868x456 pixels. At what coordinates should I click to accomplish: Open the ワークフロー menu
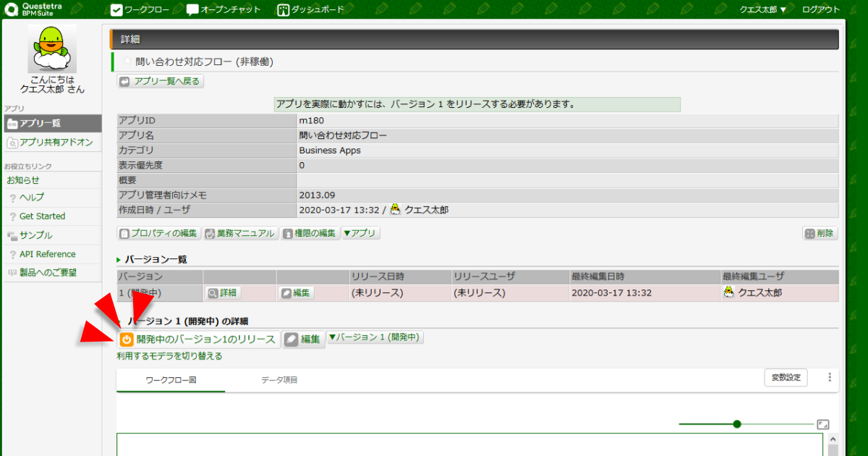[x=140, y=10]
